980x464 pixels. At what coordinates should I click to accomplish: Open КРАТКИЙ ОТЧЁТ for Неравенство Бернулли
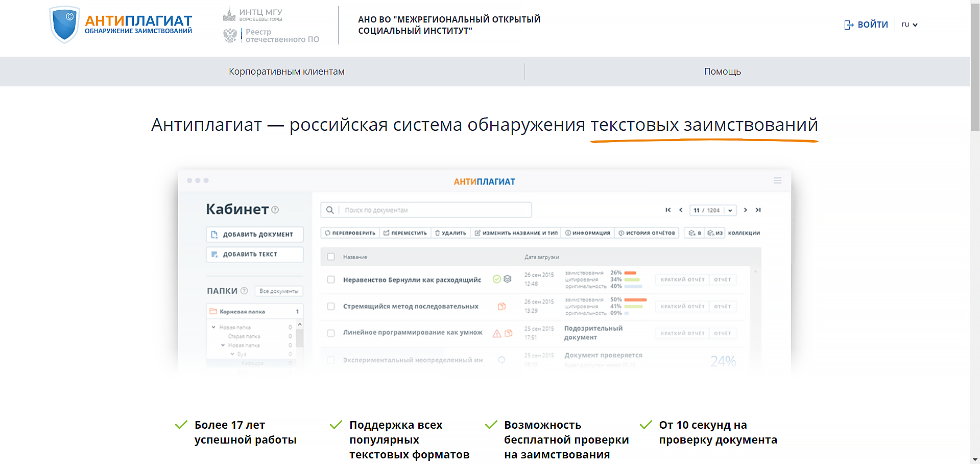[x=682, y=280]
